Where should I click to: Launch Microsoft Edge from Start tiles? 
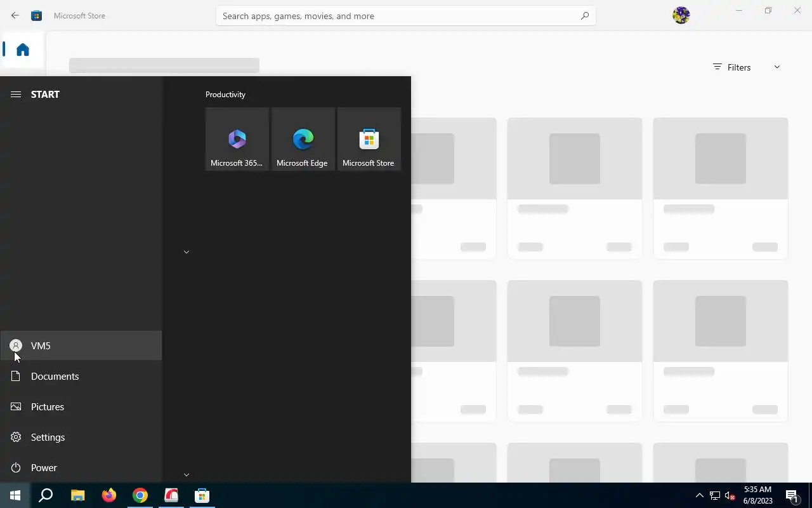[x=303, y=139]
